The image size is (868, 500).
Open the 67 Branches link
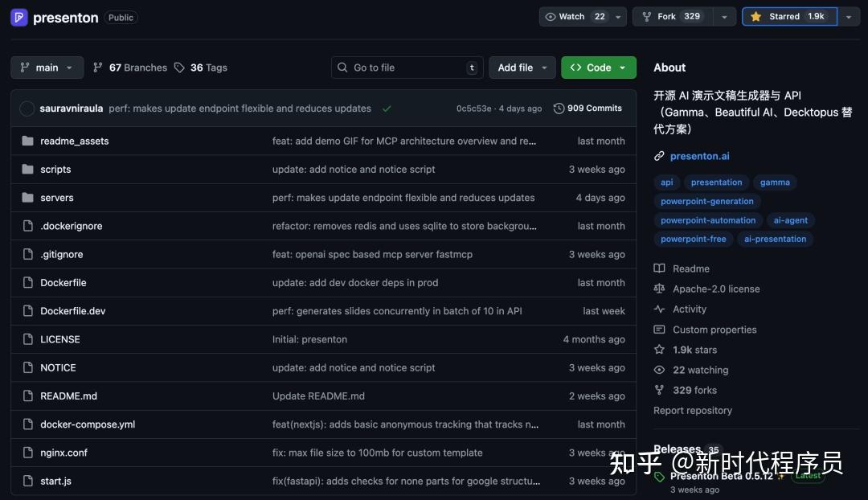(130, 68)
